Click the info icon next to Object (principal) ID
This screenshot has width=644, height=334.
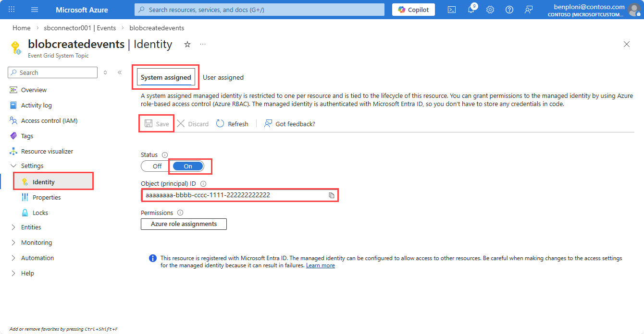click(203, 184)
